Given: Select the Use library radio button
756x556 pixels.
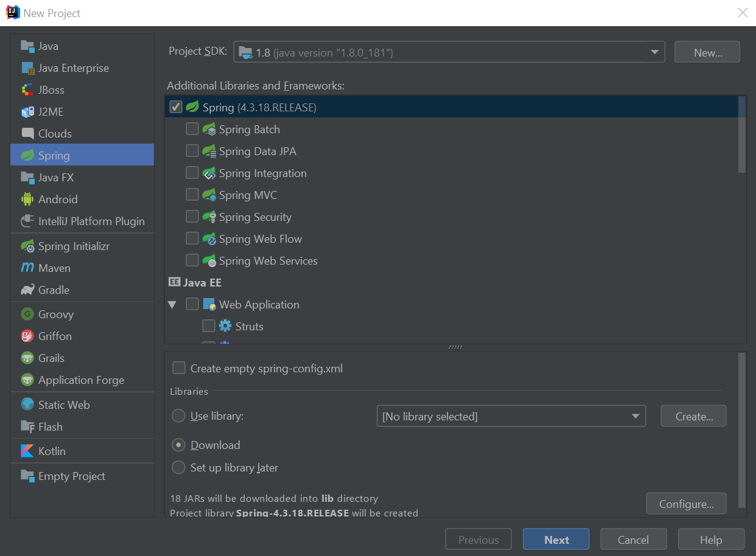Looking at the screenshot, I should click(178, 415).
